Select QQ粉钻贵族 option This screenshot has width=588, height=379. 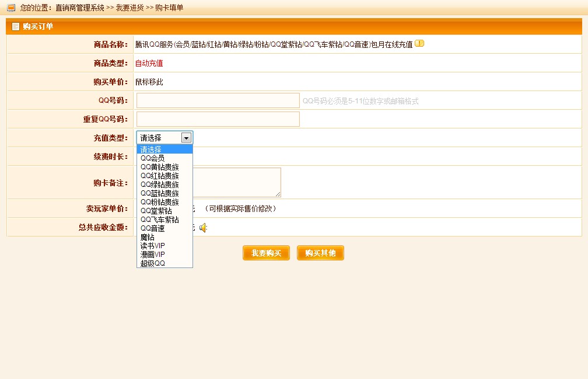164,202
